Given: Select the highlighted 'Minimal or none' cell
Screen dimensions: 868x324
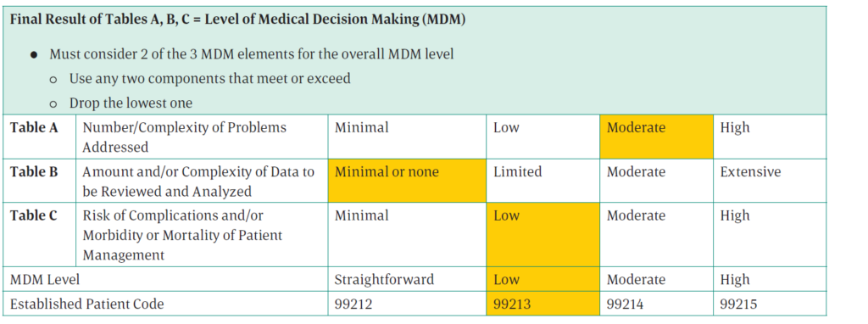Looking at the screenshot, I should coord(407,181).
